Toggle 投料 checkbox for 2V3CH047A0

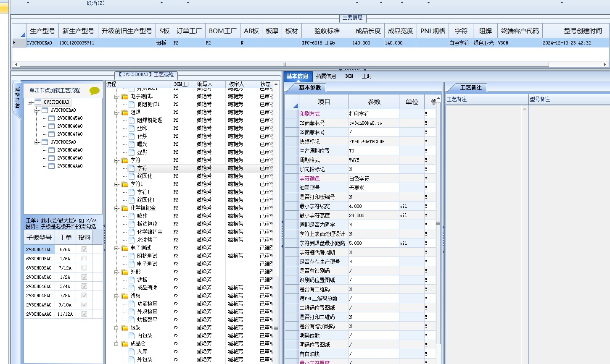coord(84,249)
